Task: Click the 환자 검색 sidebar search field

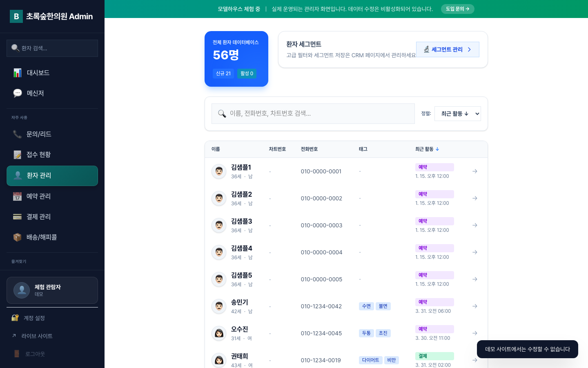Action: [x=52, y=48]
